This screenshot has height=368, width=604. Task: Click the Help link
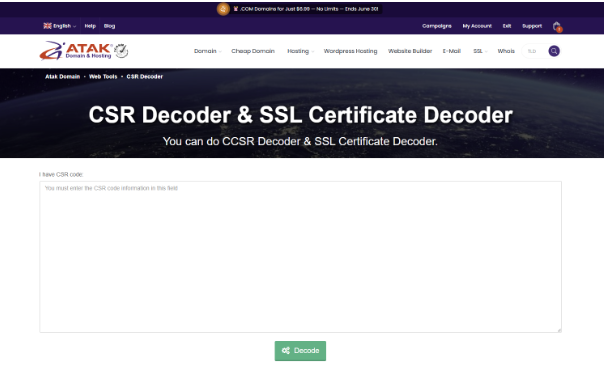(90, 26)
